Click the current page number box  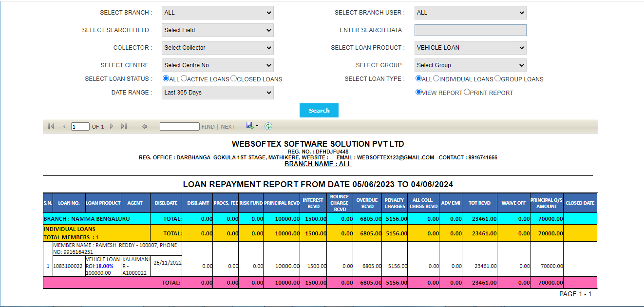coord(80,127)
